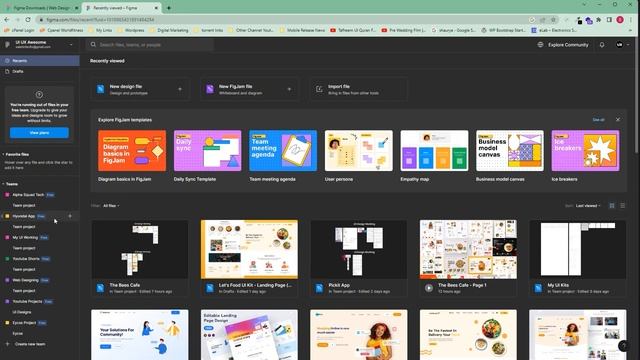Open browser extensions puzzle icon
Screen dimensions: 640x360
tap(599, 20)
